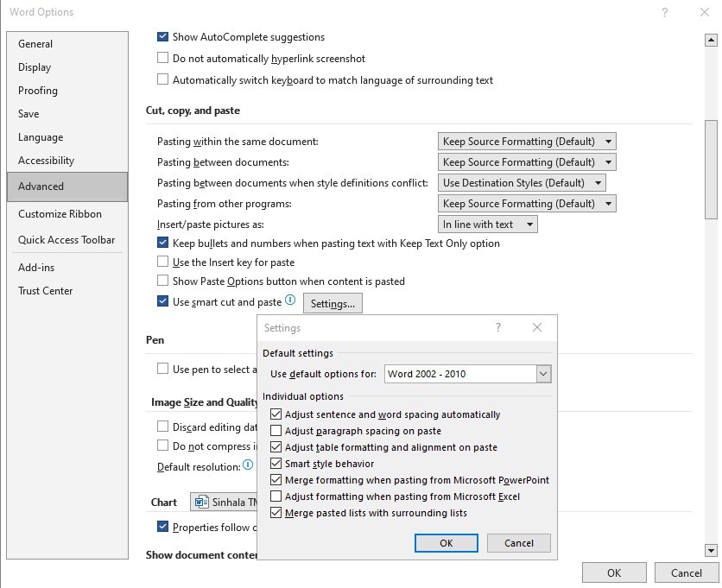Enable Show Paste Options button checkbox

[162, 280]
